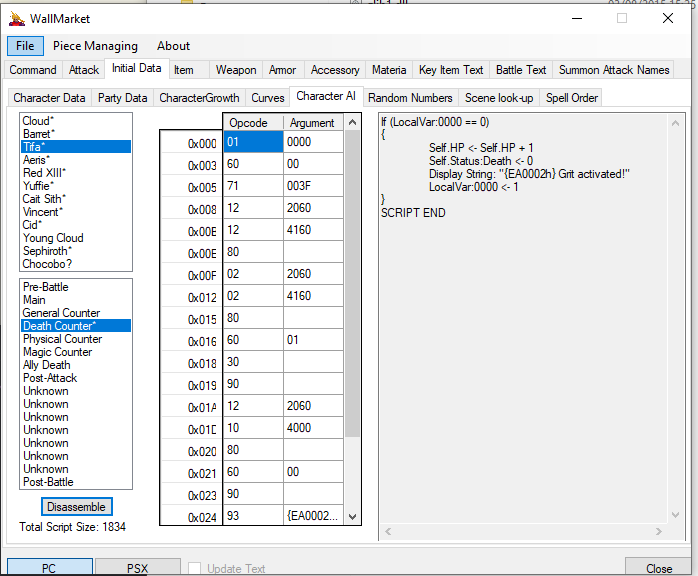Select Vincent* in the character list
The width and height of the screenshot is (698, 576).
(76, 212)
